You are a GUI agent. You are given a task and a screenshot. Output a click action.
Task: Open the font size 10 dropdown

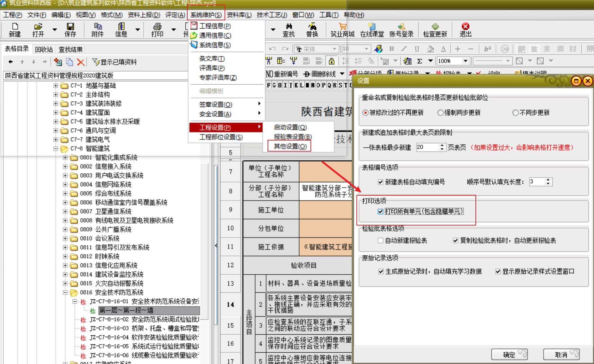(366, 49)
